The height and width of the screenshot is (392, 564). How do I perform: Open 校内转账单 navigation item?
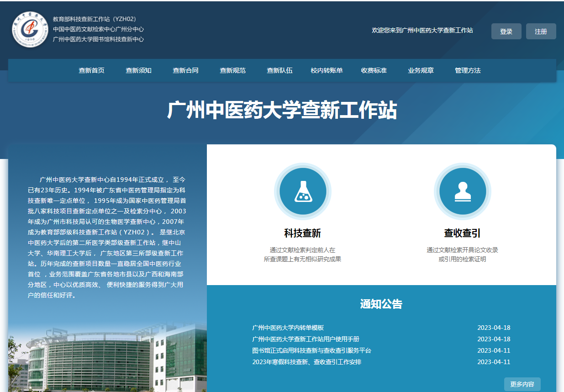[327, 70]
